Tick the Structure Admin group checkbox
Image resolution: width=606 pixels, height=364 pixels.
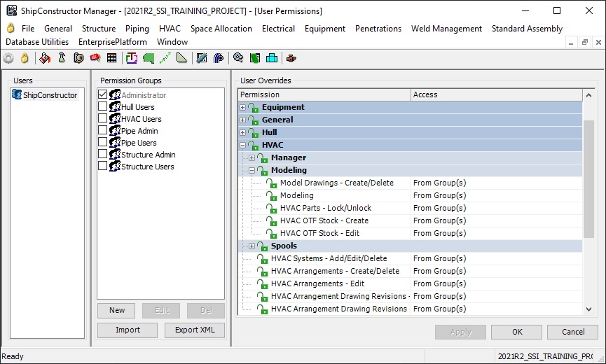click(102, 154)
